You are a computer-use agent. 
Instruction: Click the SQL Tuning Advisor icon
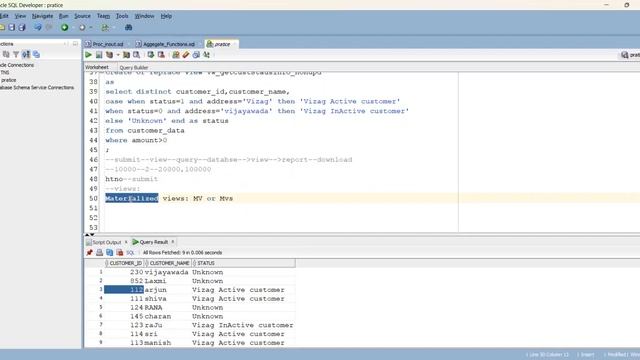point(137,55)
